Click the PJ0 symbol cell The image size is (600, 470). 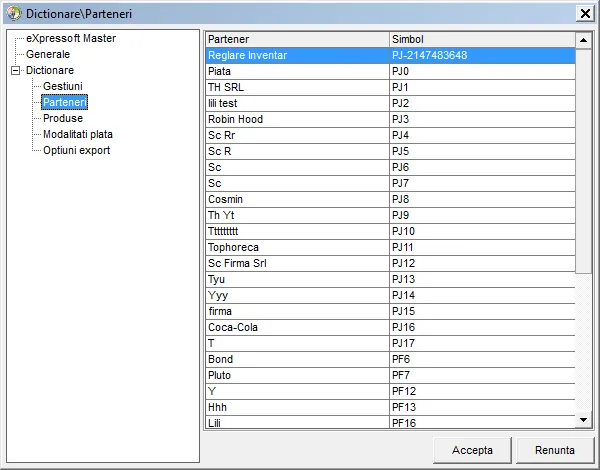[482, 72]
